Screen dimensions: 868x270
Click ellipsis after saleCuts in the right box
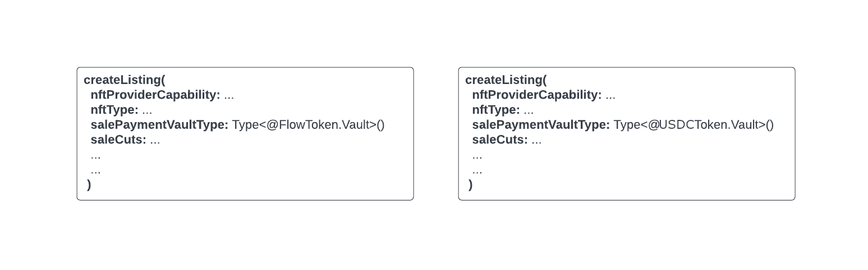(536, 141)
